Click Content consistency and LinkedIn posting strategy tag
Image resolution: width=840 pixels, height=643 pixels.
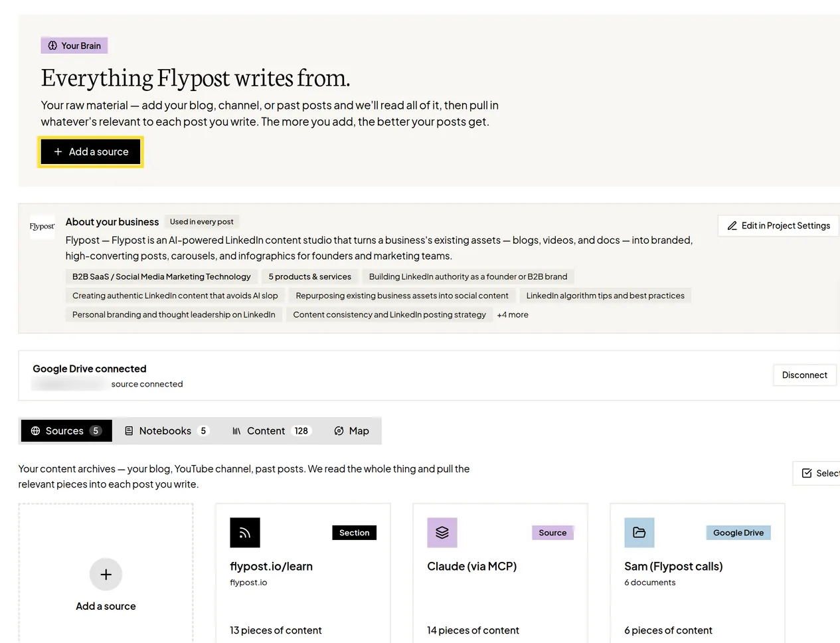click(x=390, y=315)
